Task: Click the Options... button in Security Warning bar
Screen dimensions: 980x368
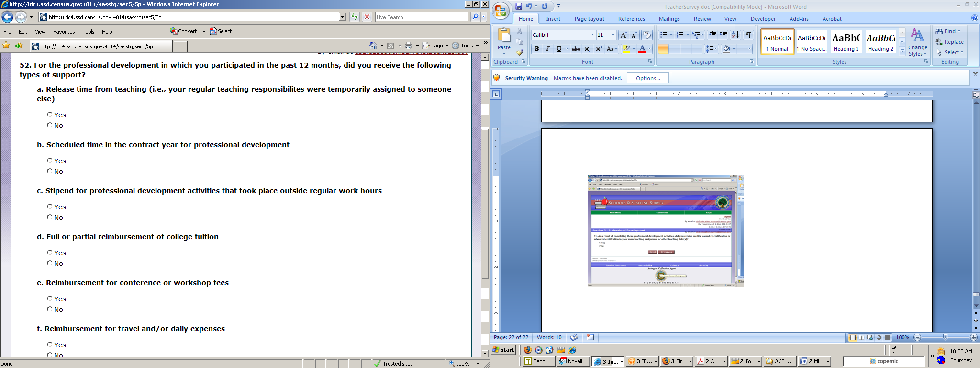Action: pos(648,78)
